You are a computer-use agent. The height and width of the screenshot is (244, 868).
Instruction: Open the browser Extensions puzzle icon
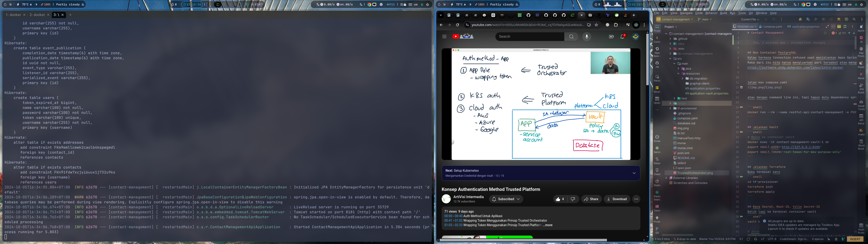pos(616,25)
